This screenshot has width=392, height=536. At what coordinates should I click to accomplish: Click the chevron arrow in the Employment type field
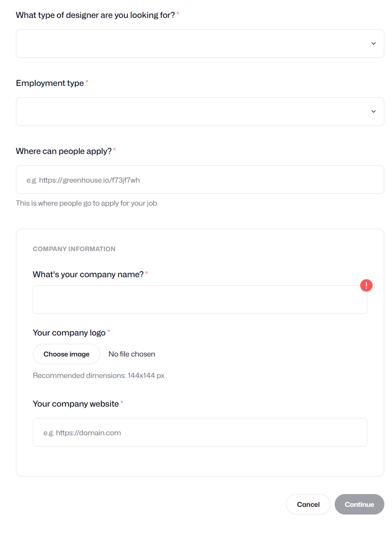click(373, 111)
